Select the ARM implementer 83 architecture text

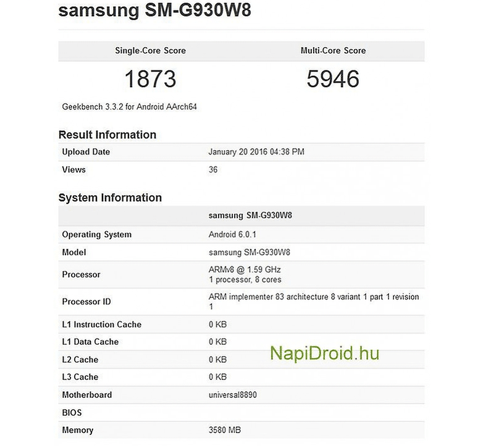point(314,302)
